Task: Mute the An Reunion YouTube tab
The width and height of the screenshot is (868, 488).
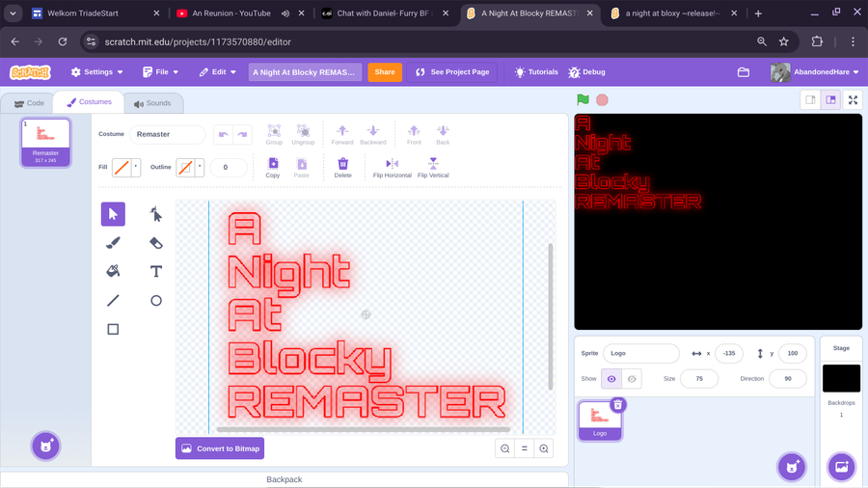Action: point(285,14)
